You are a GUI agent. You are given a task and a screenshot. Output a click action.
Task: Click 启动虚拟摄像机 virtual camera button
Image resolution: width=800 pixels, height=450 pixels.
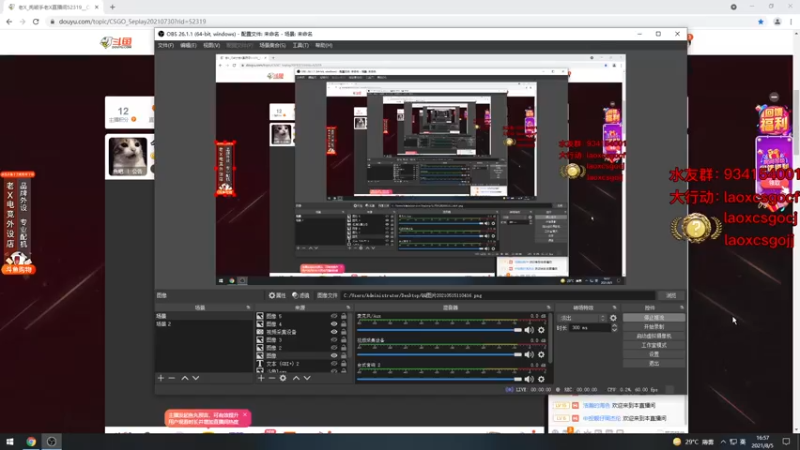[654, 336]
